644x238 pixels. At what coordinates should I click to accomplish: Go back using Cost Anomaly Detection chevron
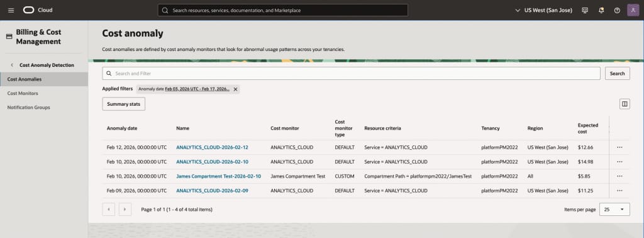click(x=12, y=65)
